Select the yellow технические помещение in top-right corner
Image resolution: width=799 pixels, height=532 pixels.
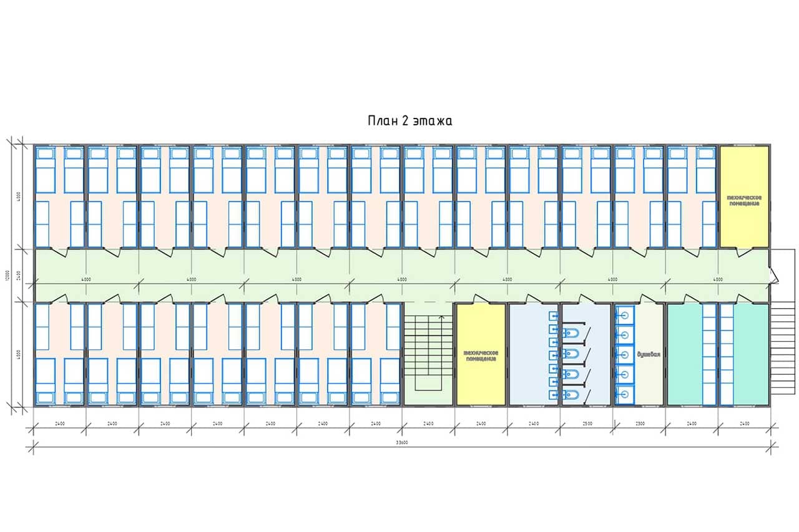coord(744,196)
